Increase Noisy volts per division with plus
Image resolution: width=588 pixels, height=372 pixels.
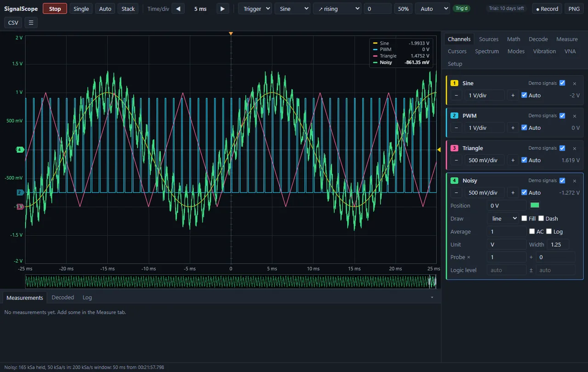point(513,193)
